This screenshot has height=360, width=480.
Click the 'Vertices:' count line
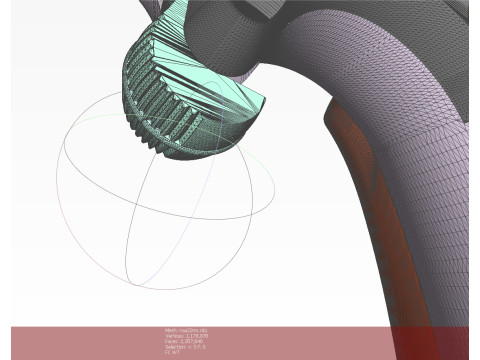(186, 336)
